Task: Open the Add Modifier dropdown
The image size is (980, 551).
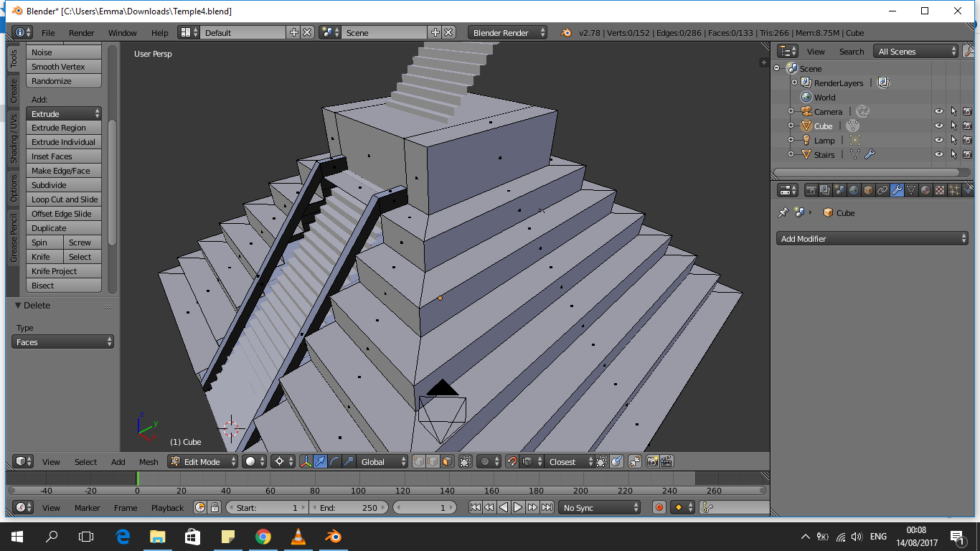Action: coord(872,239)
